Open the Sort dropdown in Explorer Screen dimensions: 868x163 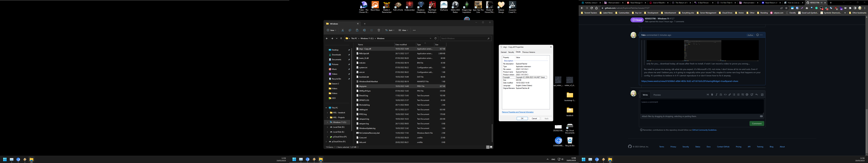click(390, 30)
